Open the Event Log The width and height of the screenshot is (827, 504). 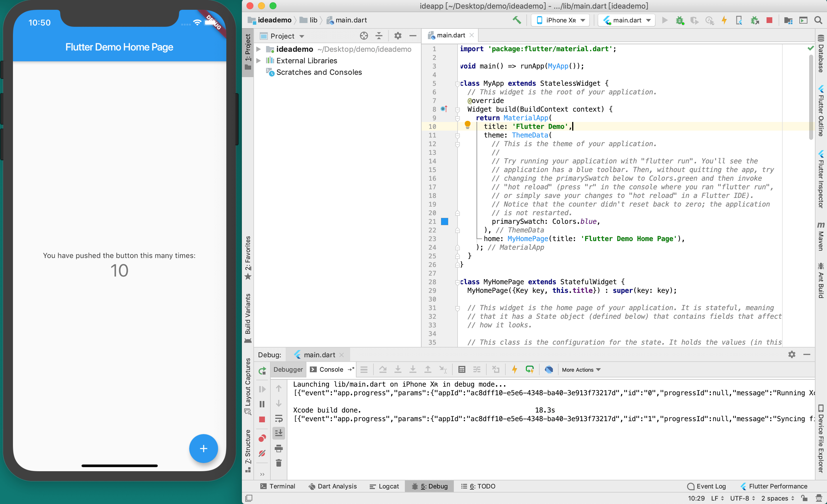707,486
